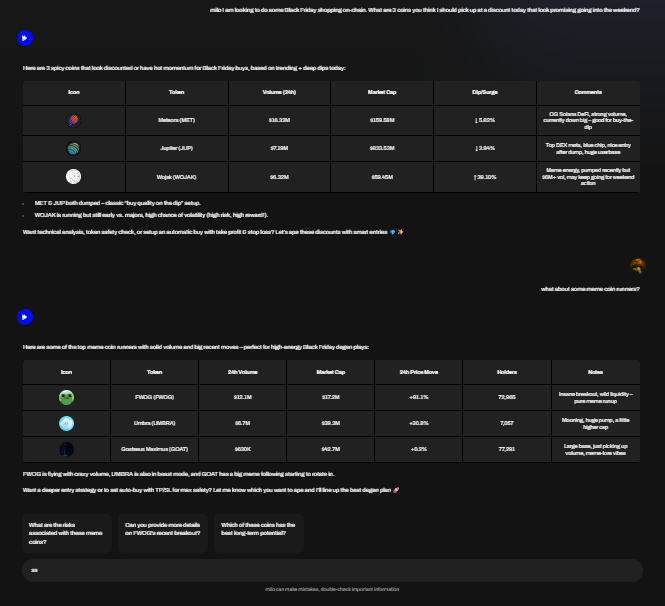Viewport: 665px width, 606px height.
Task: Click the user message 'what about some meme coin runners?'
Action: (x=590, y=289)
